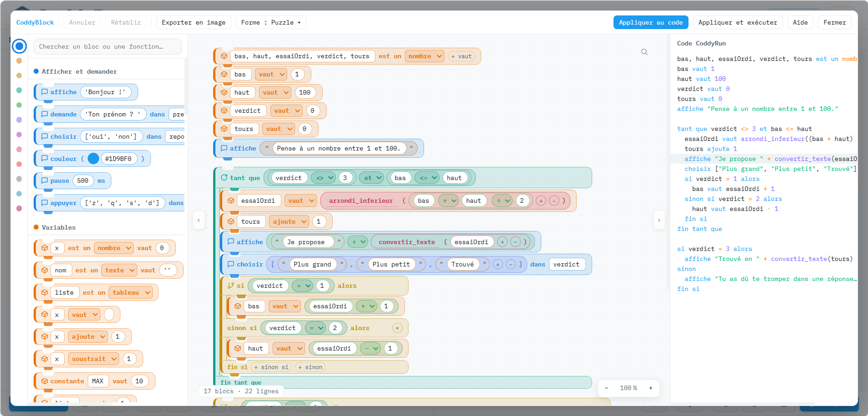868x416 pixels.
Task: Click zoom in plus button
Action: tap(651, 388)
